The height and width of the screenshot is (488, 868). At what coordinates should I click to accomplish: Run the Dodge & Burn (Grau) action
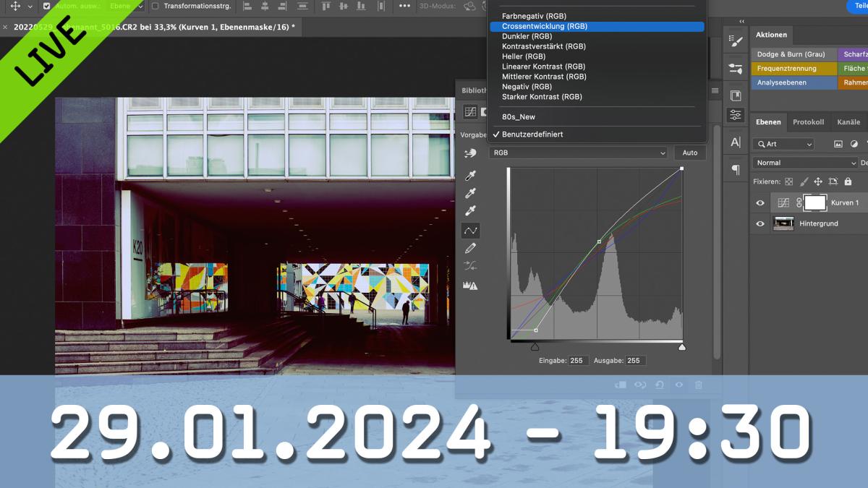[x=793, y=54]
